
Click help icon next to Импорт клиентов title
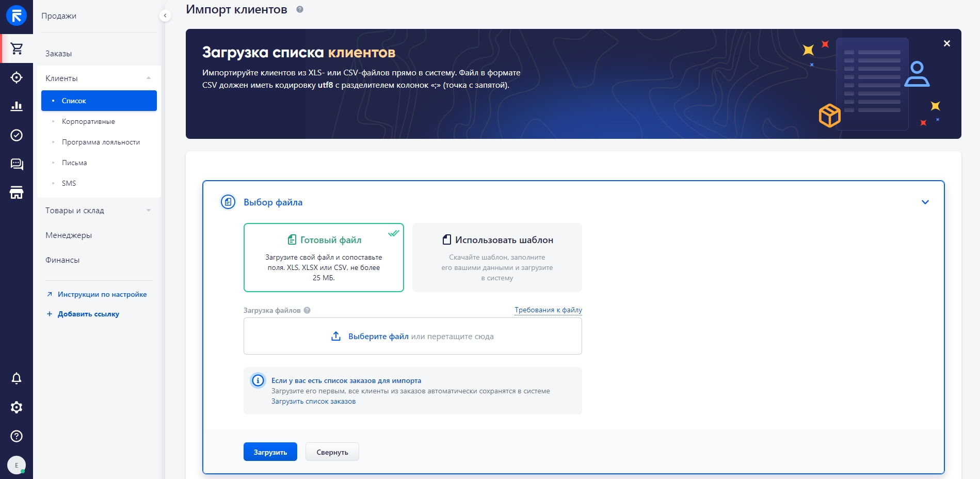[300, 9]
